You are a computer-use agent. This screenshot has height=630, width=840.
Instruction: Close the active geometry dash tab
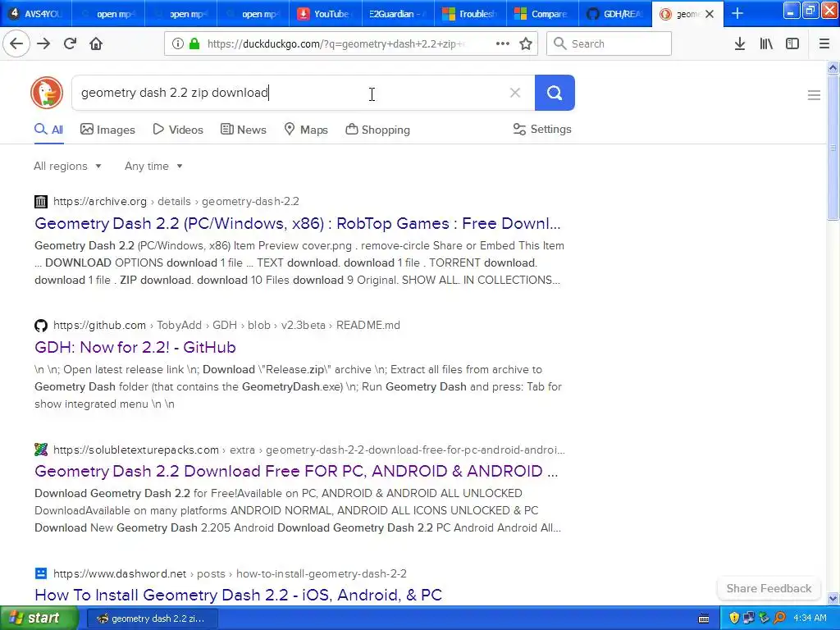pos(710,14)
